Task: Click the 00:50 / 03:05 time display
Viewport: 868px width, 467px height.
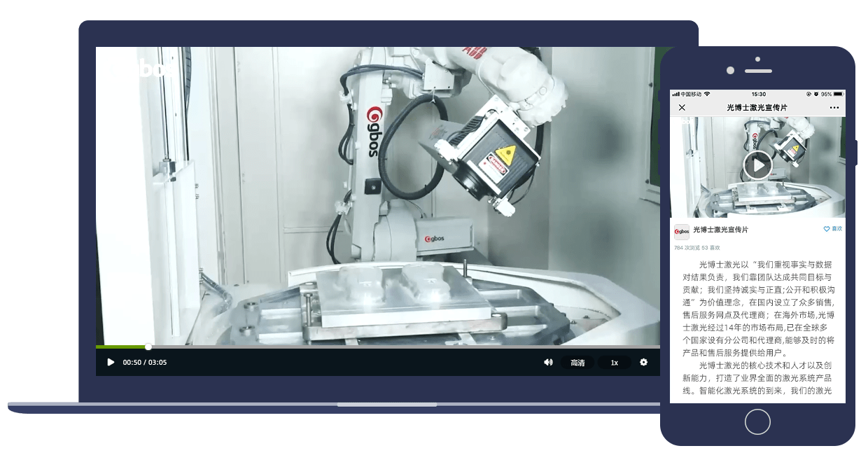Action: point(145,363)
